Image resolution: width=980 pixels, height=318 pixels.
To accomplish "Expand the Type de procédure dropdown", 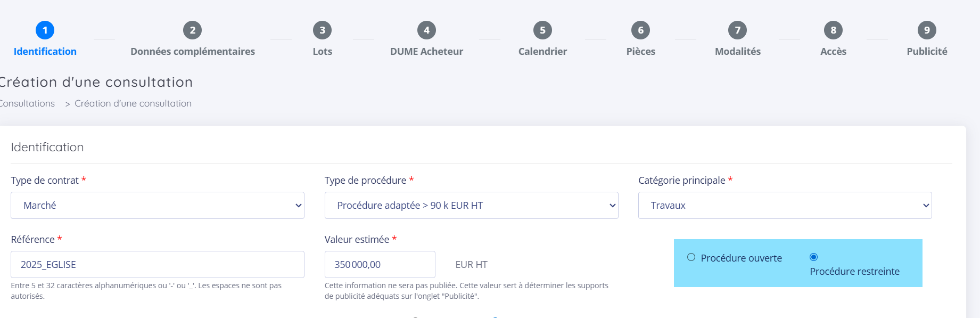I will [x=471, y=206].
